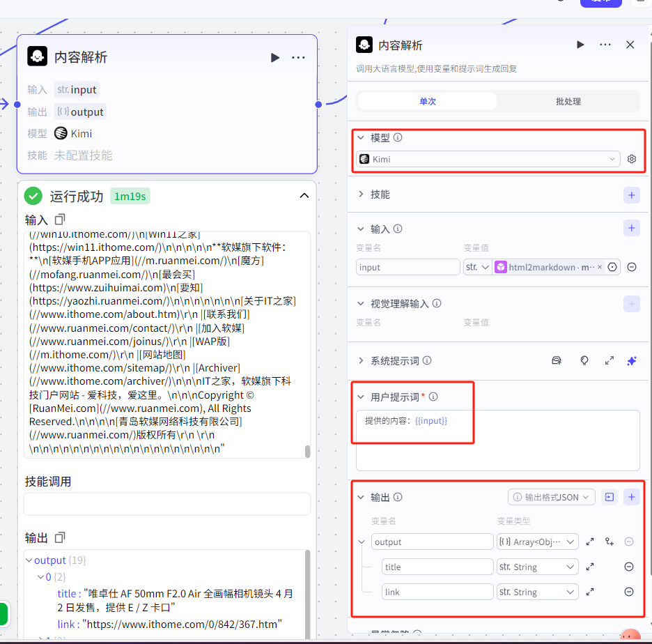Open Array<Obj type dropdown for output
The width and height of the screenshot is (652, 644).
coord(537,542)
